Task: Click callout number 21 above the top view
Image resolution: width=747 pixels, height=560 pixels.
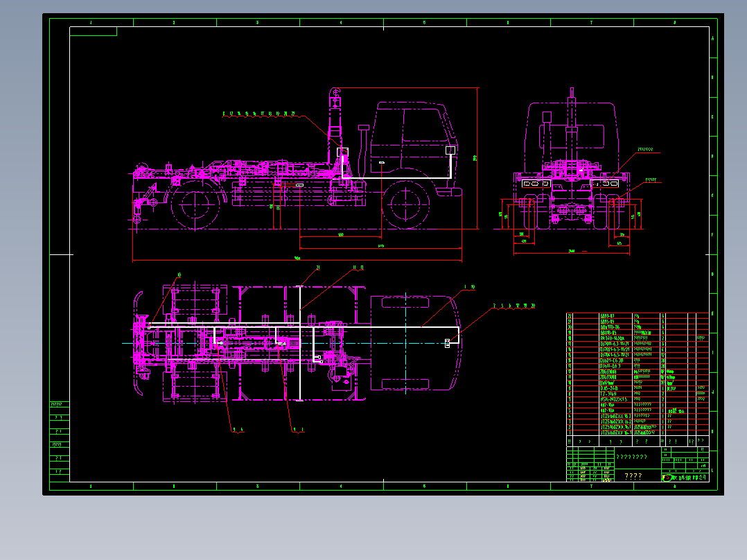Action: [x=318, y=268]
